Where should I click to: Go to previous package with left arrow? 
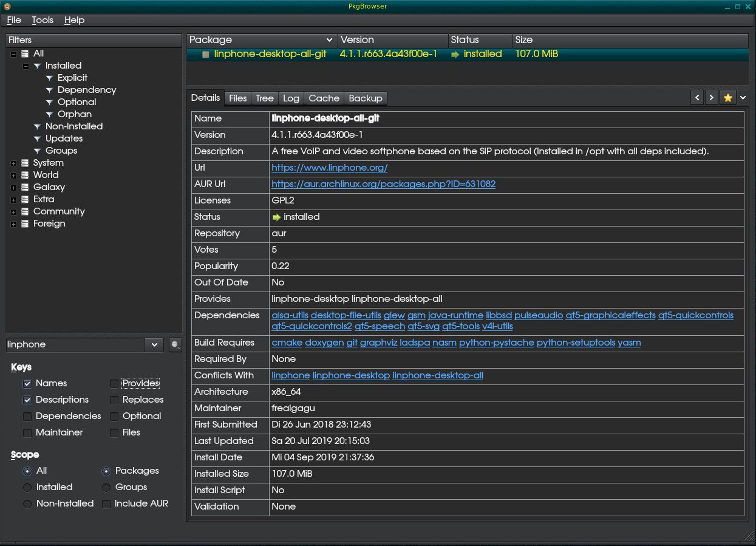coord(698,98)
